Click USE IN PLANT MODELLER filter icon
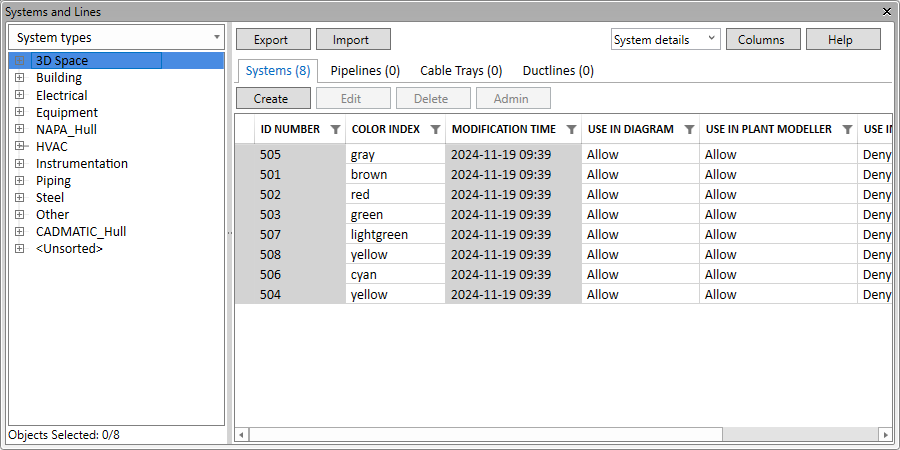 tap(847, 130)
